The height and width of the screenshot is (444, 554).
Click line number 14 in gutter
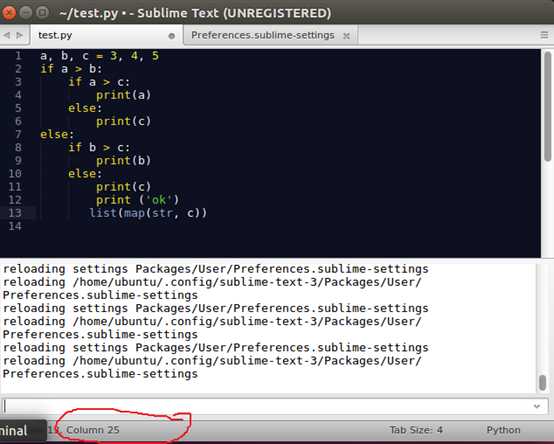[15, 226]
